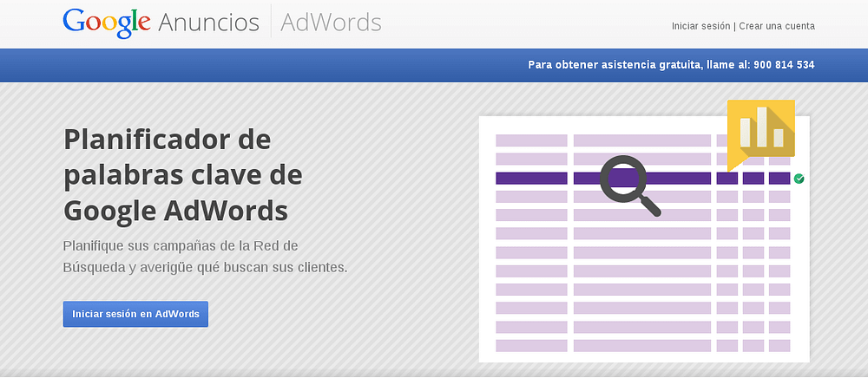Image resolution: width=868 pixels, height=378 pixels.
Task: Click the green checkmark icon
Action: [799, 179]
